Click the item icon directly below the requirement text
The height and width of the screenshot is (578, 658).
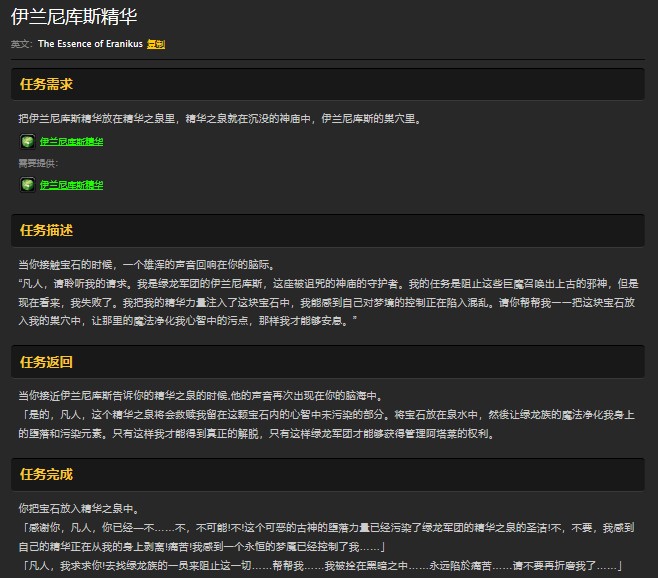pyautogui.click(x=28, y=141)
